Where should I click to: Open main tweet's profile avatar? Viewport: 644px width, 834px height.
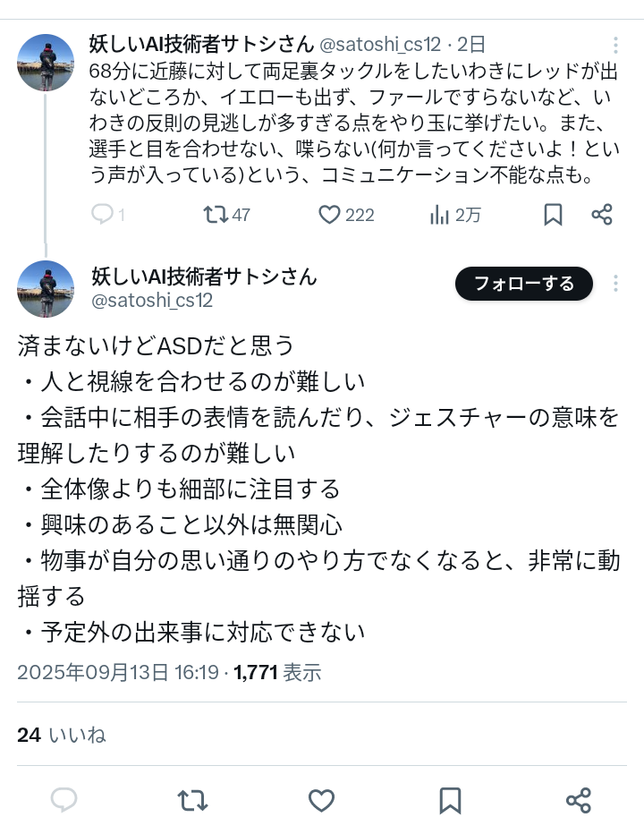coord(46,289)
